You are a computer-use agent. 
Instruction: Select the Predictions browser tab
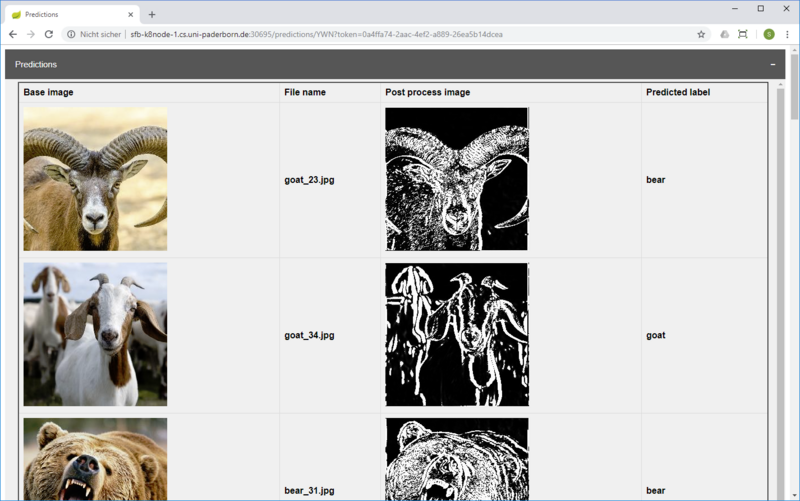pyautogui.click(x=71, y=14)
